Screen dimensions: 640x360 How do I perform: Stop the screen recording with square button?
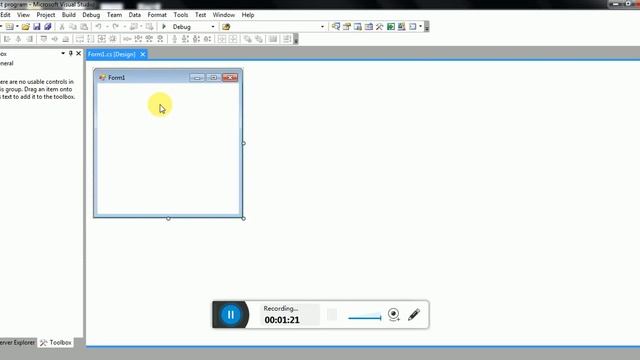pyautogui.click(x=332, y=315)
